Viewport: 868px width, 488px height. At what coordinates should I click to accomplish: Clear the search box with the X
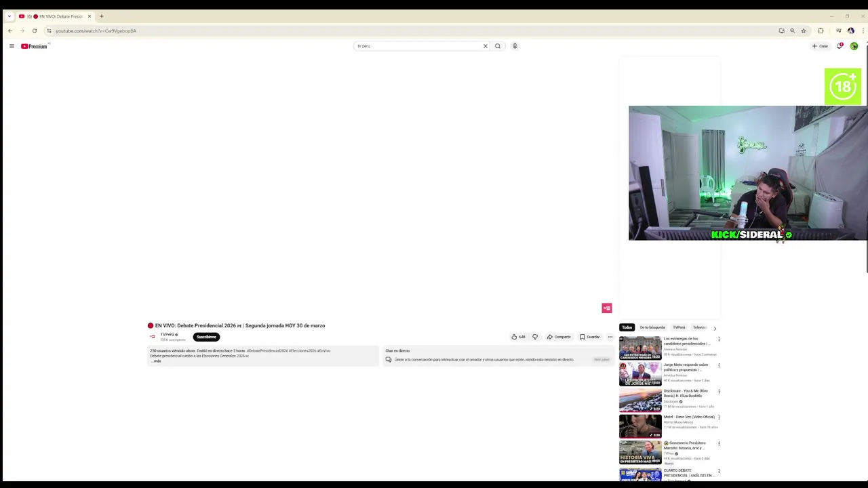tap(485, 46)
